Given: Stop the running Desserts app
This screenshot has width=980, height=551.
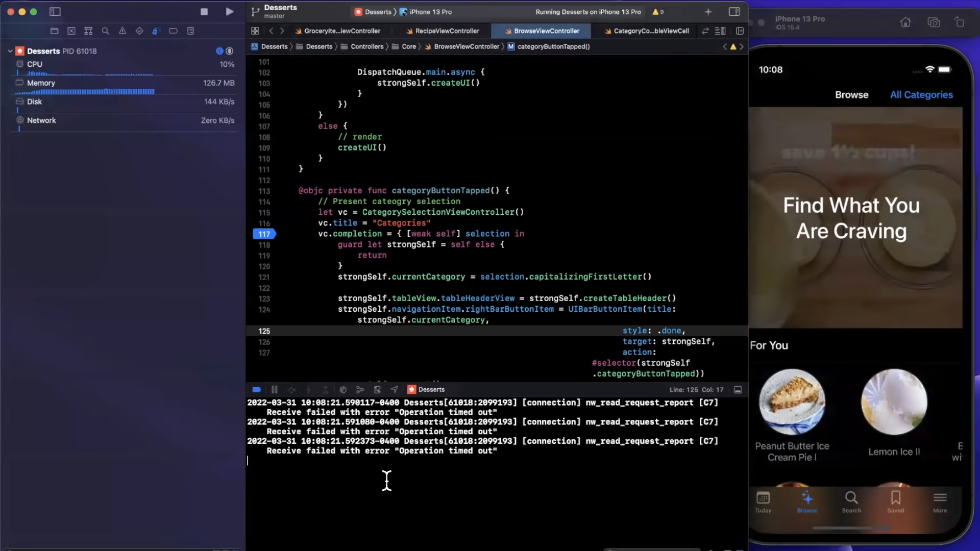Looking at the screenshot, I should click(204, 12).
